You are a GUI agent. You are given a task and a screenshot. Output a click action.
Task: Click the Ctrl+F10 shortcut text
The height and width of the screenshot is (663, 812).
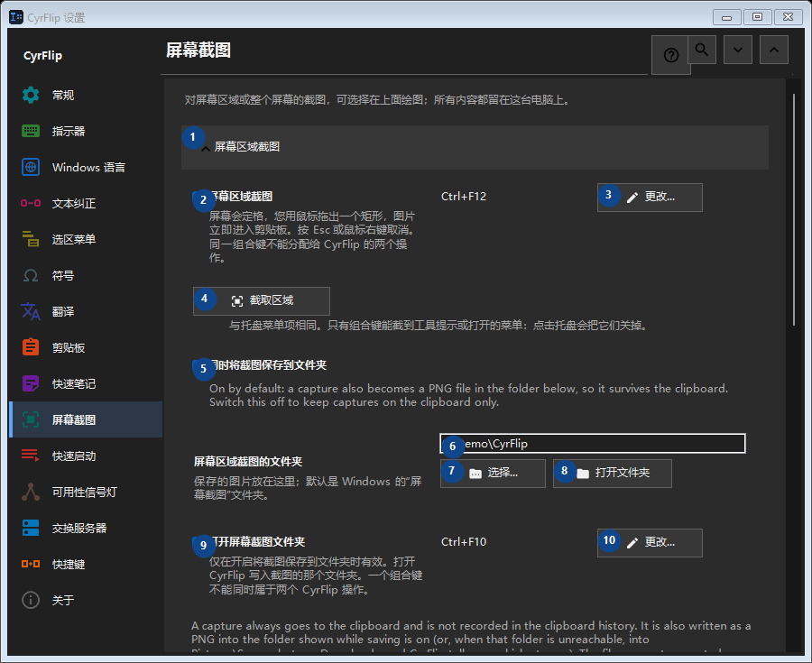464,542
